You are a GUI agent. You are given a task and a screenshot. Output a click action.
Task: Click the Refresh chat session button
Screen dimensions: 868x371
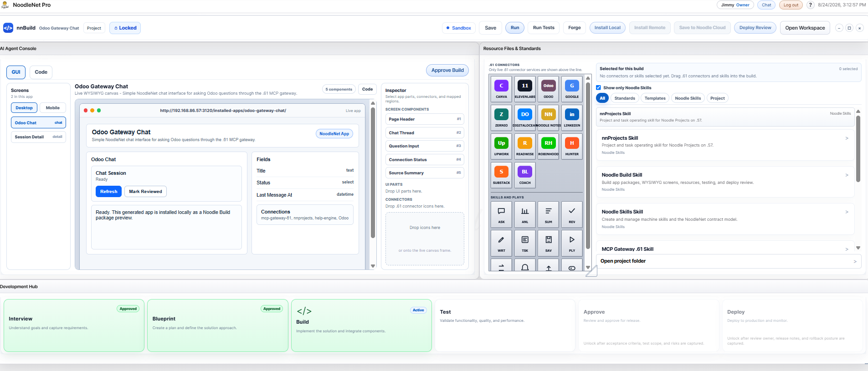pyautogui.click(x=108, y=192)
